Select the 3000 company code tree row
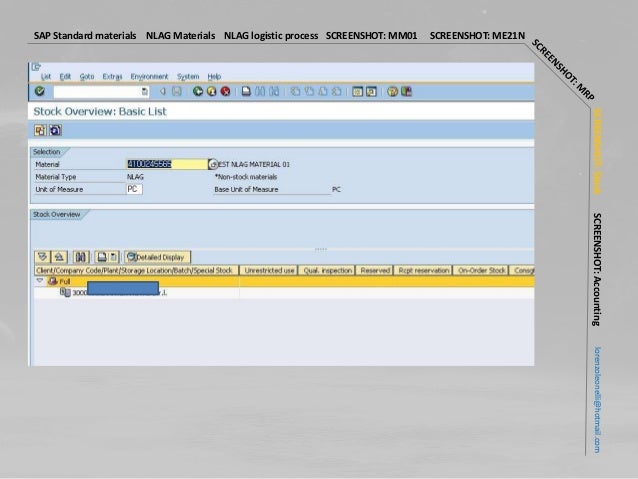The image size is (638, 479). pos(284,293)
